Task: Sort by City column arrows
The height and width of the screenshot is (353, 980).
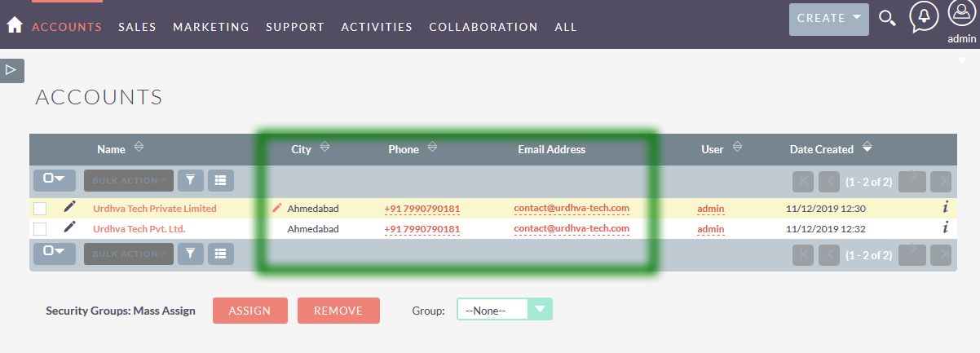Action: [x=324, y=148]
